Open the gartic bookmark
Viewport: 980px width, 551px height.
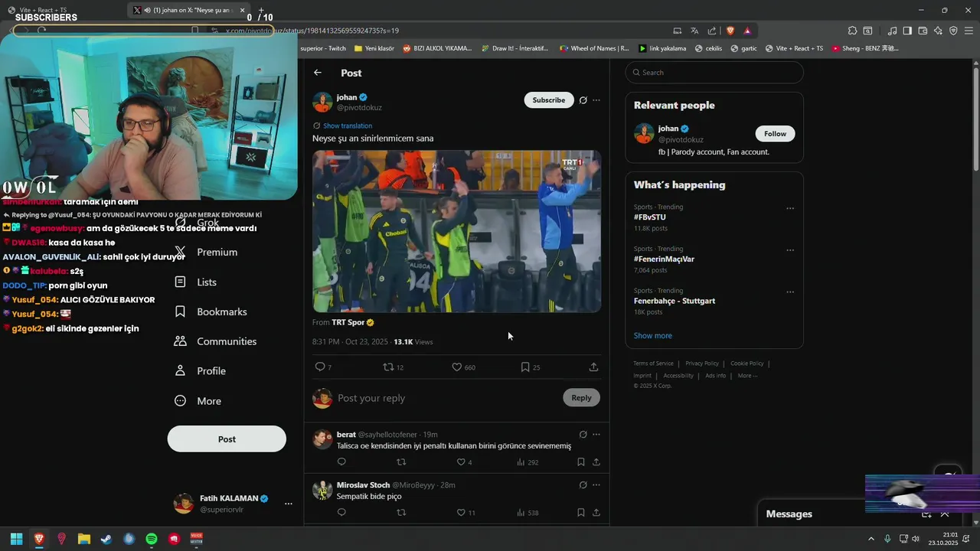[743, 48]
